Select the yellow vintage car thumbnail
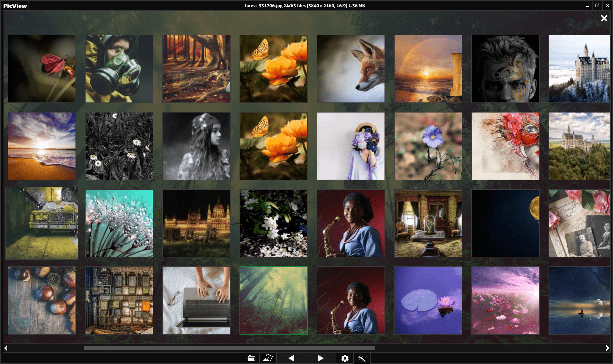Viewport: 613px width, 364px height. 42,223
